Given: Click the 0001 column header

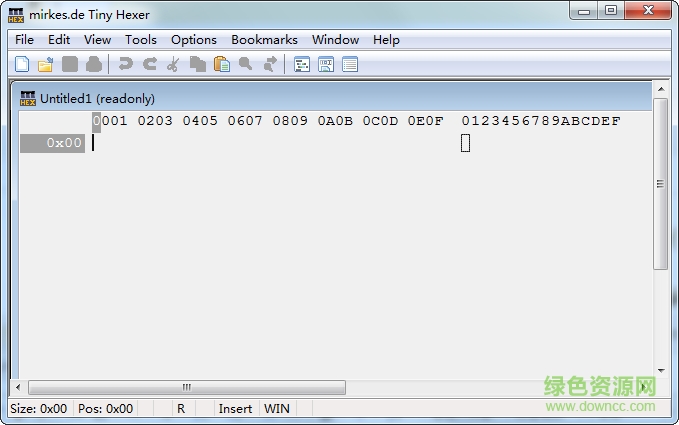Looking at the screenshot, I should pyautogui.click(x=110, y=121).
